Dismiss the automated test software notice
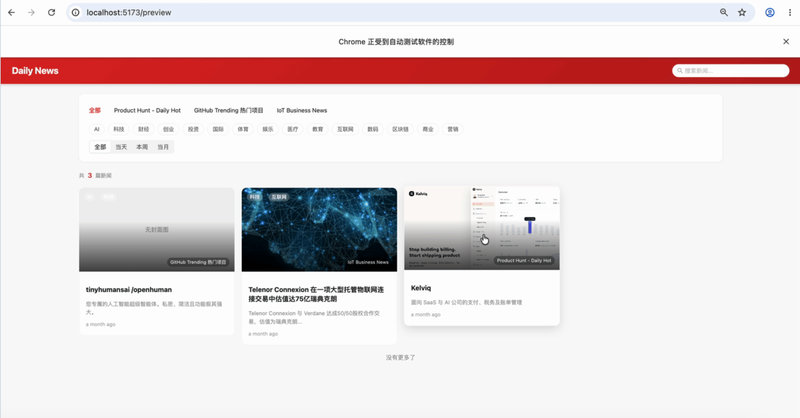This screenshot has width=800, height=418. (786, 41)
